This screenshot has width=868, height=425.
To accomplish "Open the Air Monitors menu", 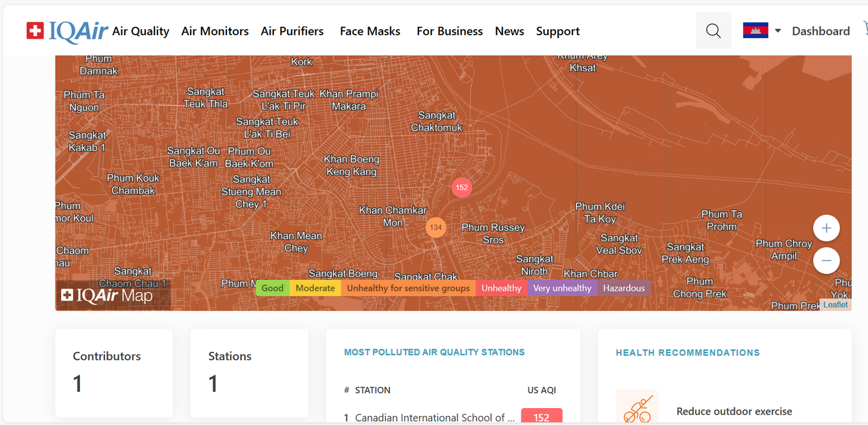I will pos(215,31).
